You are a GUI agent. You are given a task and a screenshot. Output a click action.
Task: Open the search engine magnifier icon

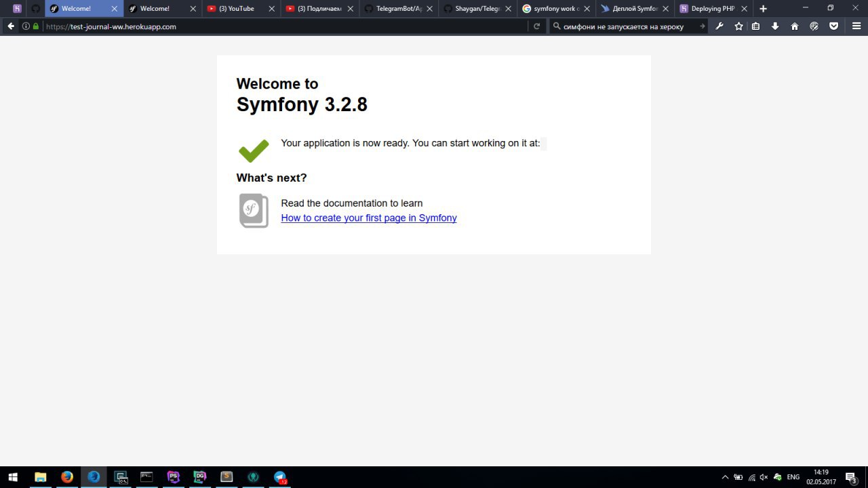pos(557,26)
